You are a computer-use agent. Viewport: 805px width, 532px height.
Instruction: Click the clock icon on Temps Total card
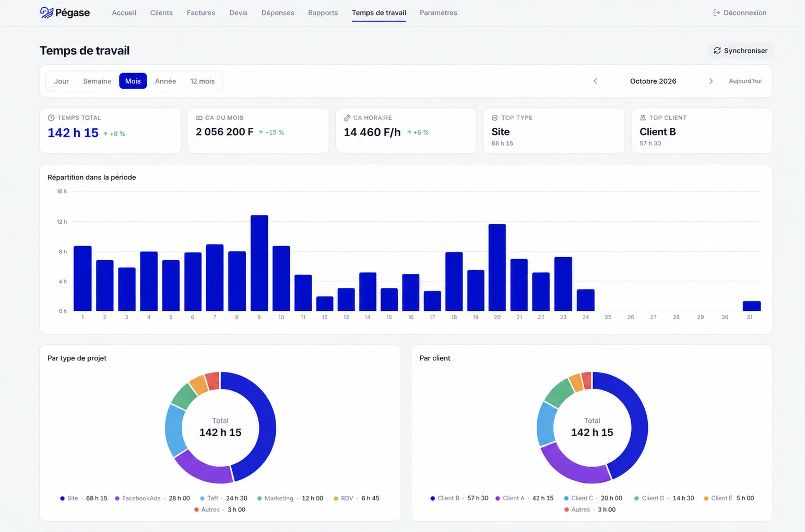(51, 118)
